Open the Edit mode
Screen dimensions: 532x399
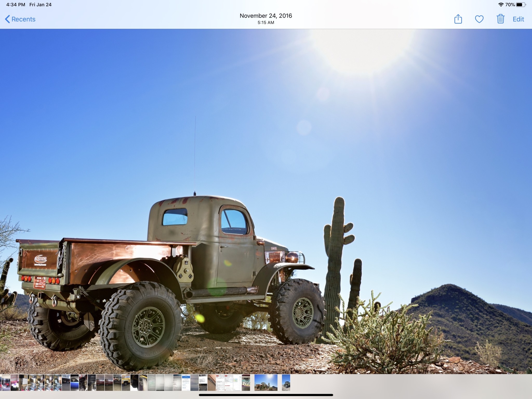518,19
